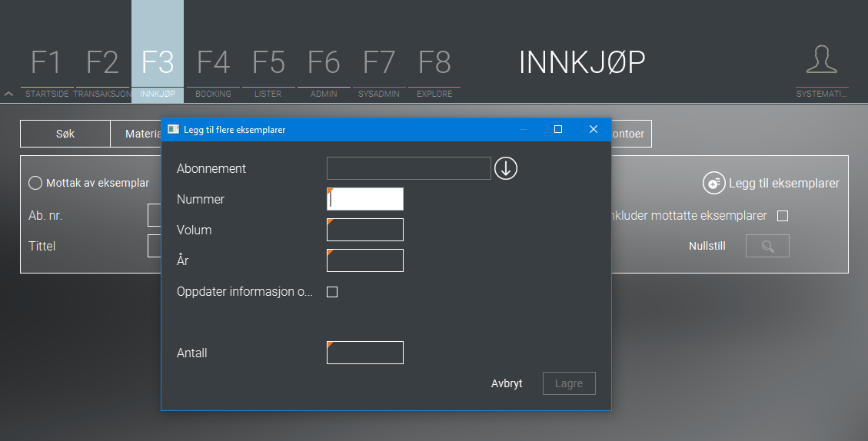
Task: Maximize the Legg til flere eksemplarer dialog
Action: [x=558, y=129]
